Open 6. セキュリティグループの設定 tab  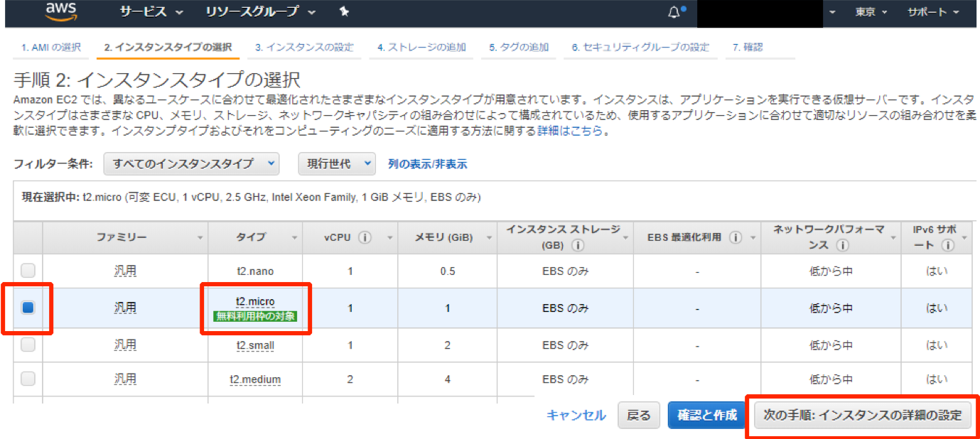640,48
